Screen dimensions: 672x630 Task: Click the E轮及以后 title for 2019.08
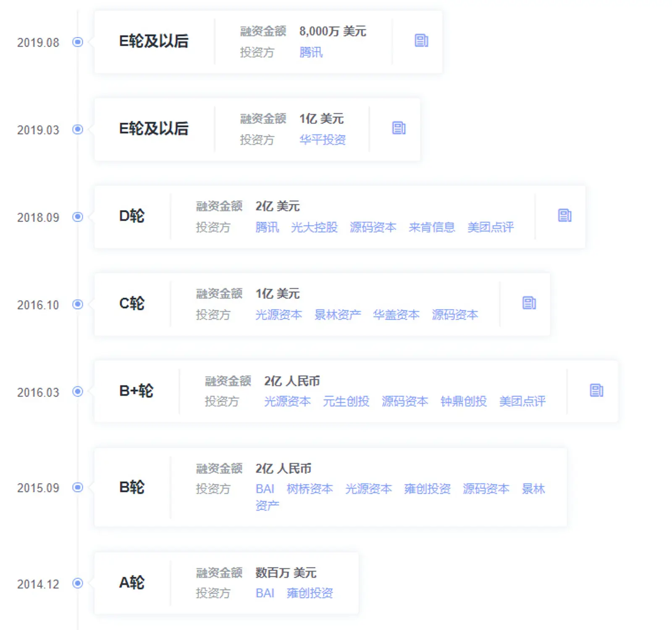pos(154,41)
